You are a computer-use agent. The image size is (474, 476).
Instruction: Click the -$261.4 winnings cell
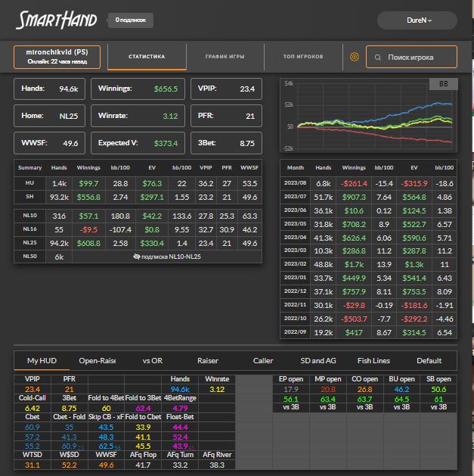pos(354,184)
